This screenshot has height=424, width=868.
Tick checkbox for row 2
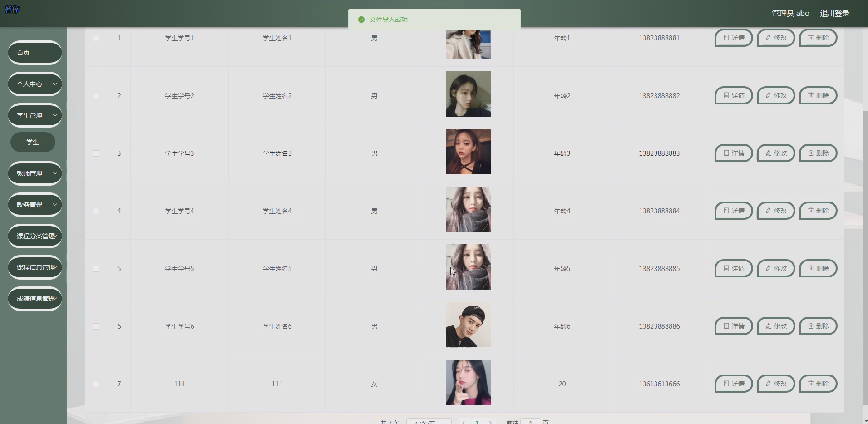tap(96, 96)
